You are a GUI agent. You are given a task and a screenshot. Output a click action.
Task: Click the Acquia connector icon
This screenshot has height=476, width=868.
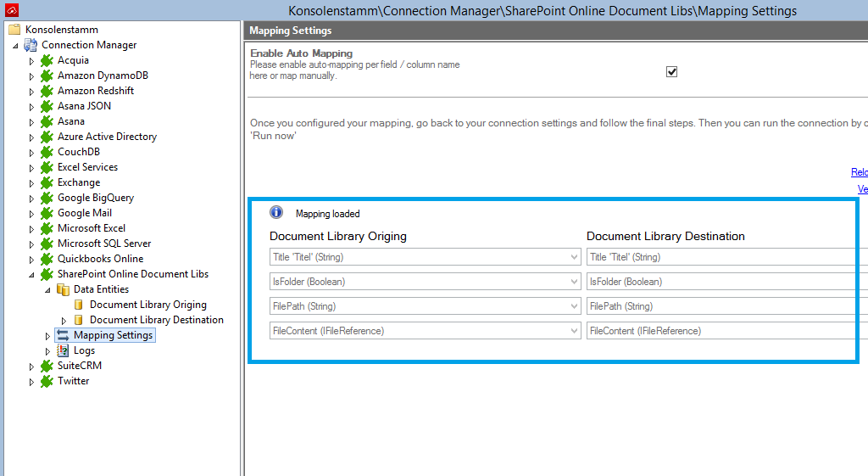tap(47, 60)
